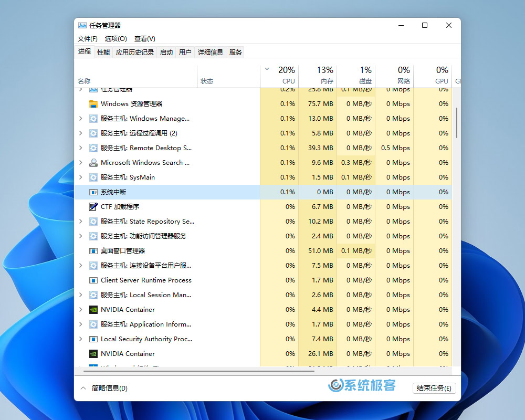This screenshot has width=525, height=420.
Task: Open the 选项(O) menu
Action: point(116,39)
